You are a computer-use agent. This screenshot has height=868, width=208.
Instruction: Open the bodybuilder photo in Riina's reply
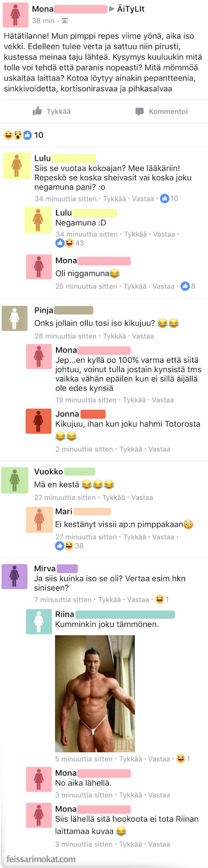pos(95,693)
